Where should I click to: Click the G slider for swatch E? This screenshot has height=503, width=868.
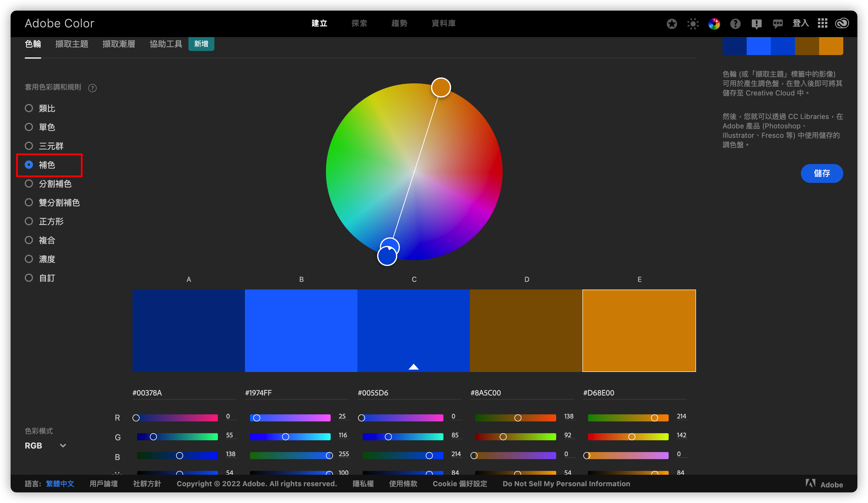click(628, 436)
